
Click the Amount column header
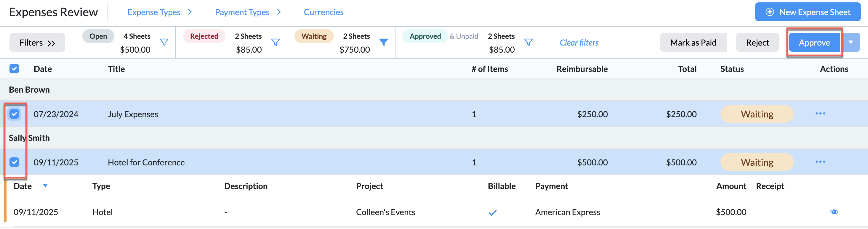pos(731,186)
